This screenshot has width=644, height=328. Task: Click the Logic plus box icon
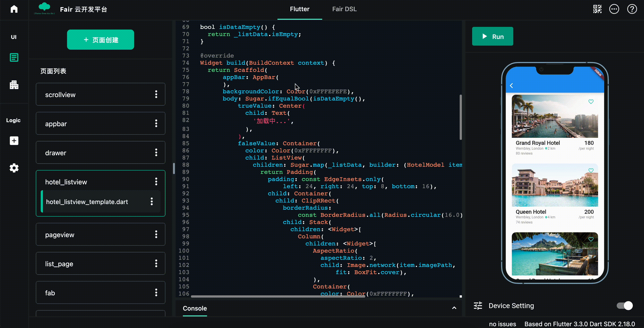[x=14, y=141]
